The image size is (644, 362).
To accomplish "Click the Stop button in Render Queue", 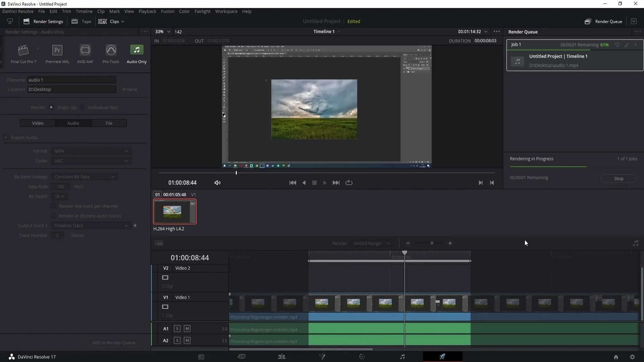I will (619, 178).
